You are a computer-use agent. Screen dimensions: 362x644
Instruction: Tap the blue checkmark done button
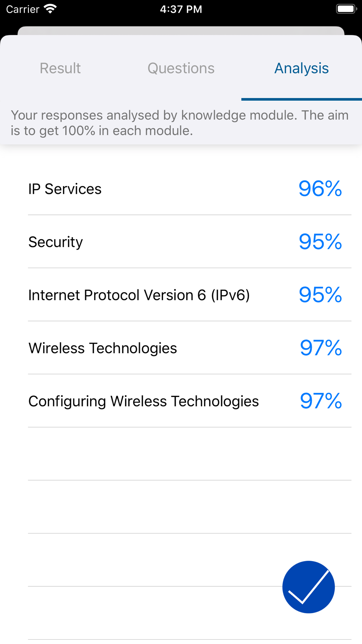(x=308, y=587)
